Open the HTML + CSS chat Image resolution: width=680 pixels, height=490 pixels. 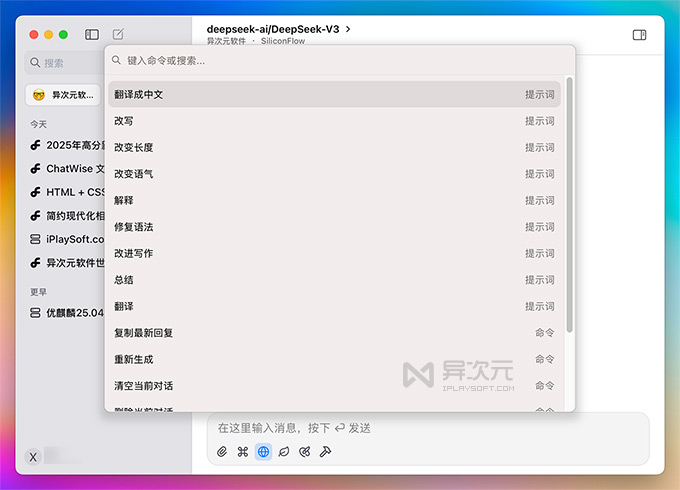(x=67, y=192)
